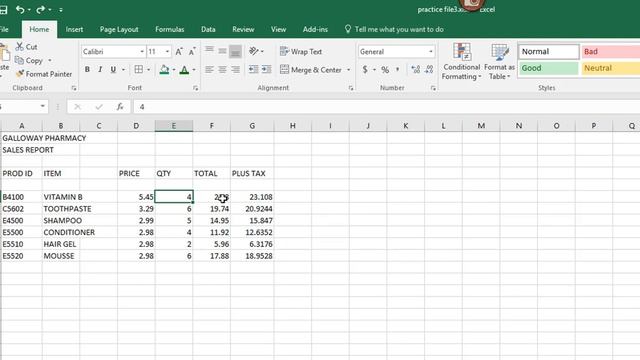Switch to the Insert tab

click(x=74, y=29)
